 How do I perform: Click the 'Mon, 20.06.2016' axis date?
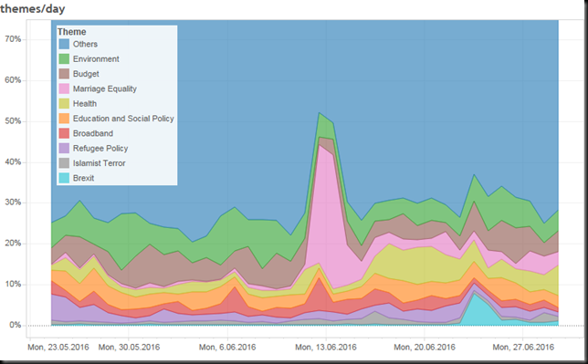click(x=425, y=348)
